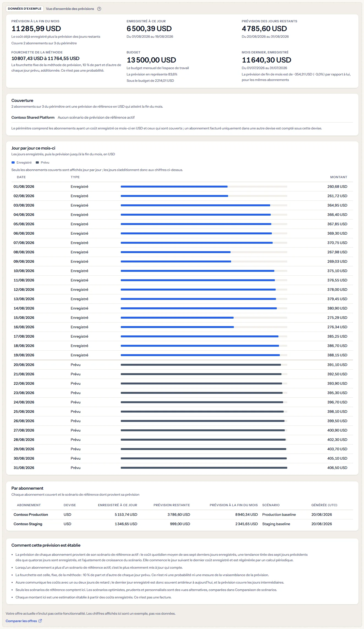Click the remaining forecast 999,00 USD

[x=180, y=524]
